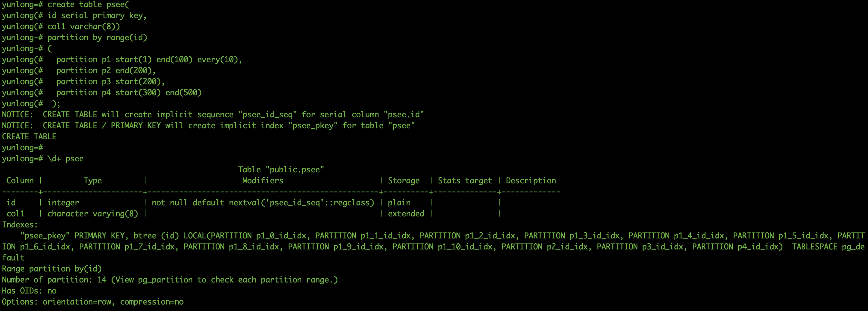Click the Stats target column header
Image resolution: width=868 pixels, height=311 pixels.
(x=465, y=181)
